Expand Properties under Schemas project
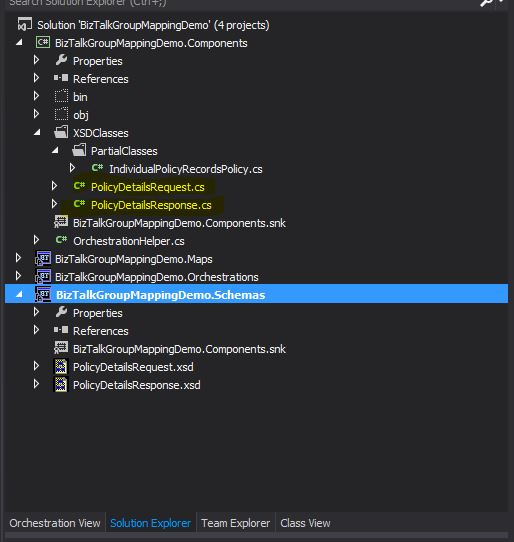This screenshot has width=514, height=542. click(x=36, y=312)
